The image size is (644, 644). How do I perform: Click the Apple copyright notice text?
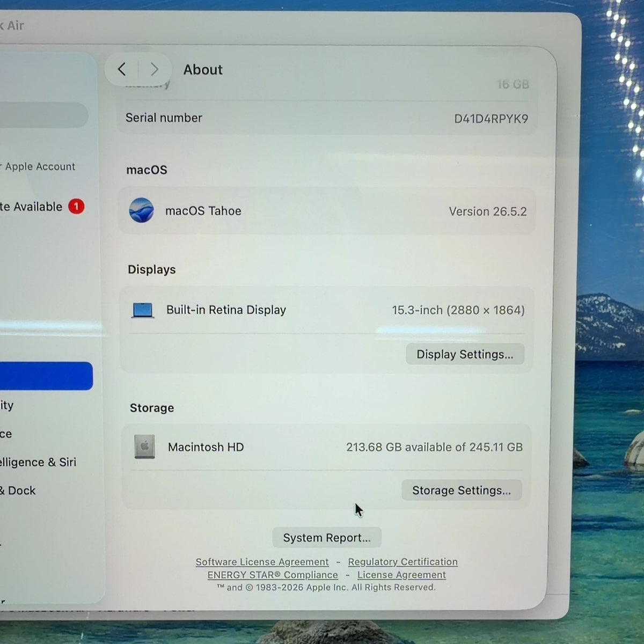[326, 588]
